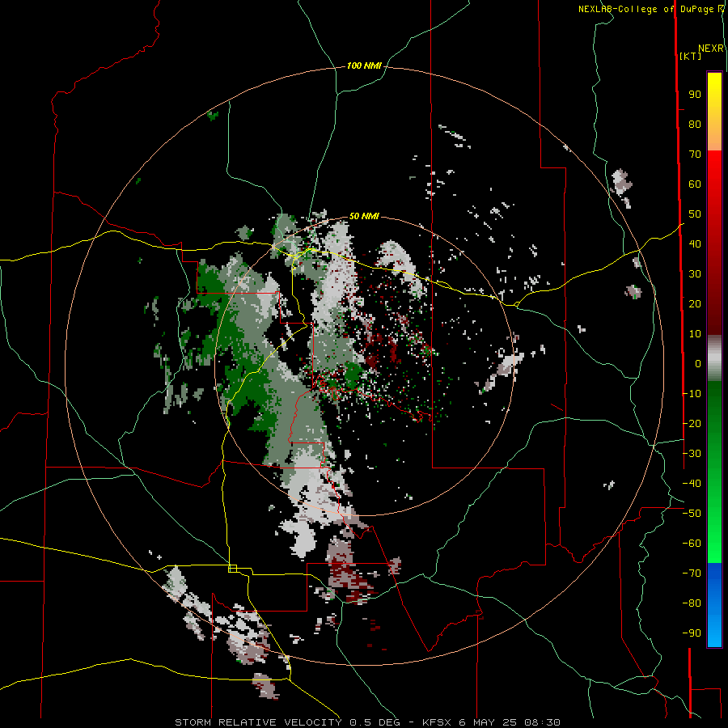The height and width of the screenshot is (728, 728).
Task: Pick the gray near-zero segment of color bar
Action: tap(714, 358)
